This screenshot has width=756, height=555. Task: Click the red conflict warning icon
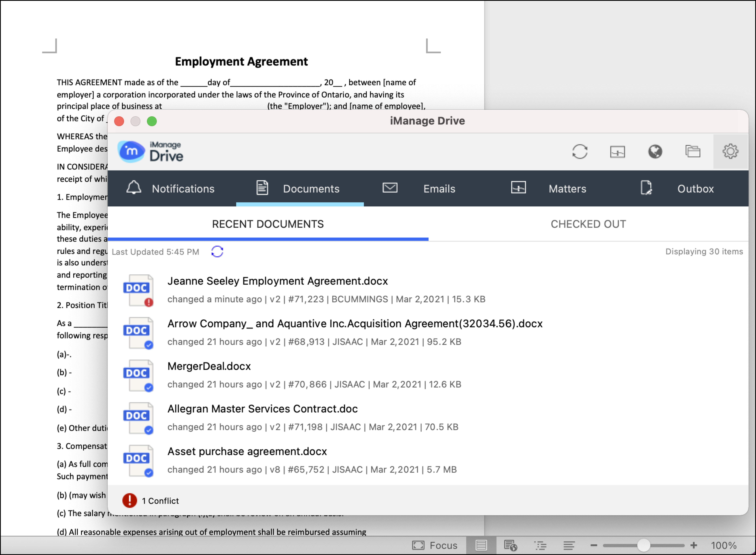(130, 500)
